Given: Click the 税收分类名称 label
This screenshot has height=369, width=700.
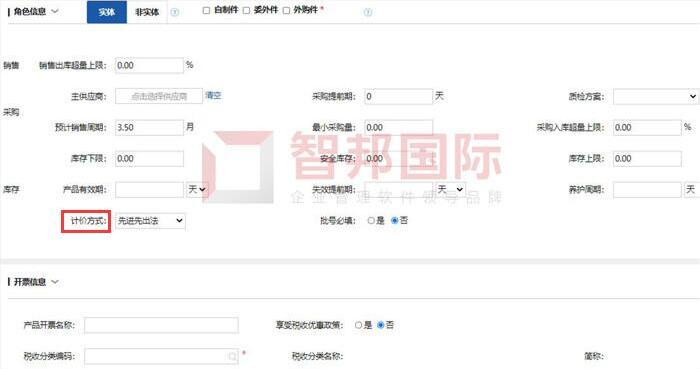Looking at the screenshot, I should tap(317, 356).
